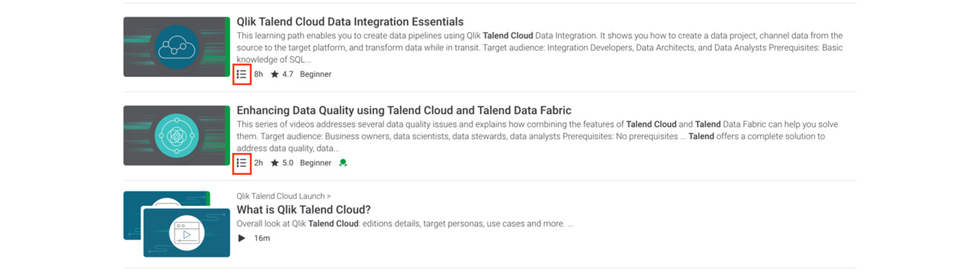Viewport: 980px width, 271px height.
Task: Click learning path list icon beside 2h
Action: 242,163
